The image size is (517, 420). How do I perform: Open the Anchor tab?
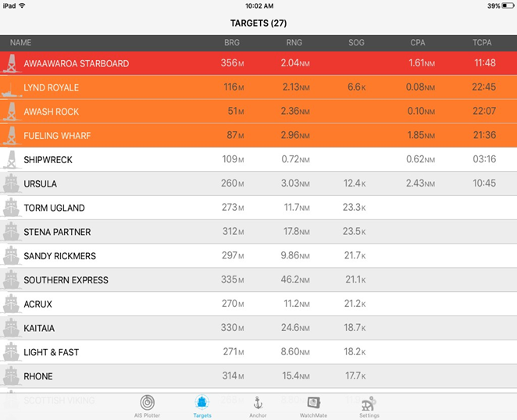click(x=258, y=407)
